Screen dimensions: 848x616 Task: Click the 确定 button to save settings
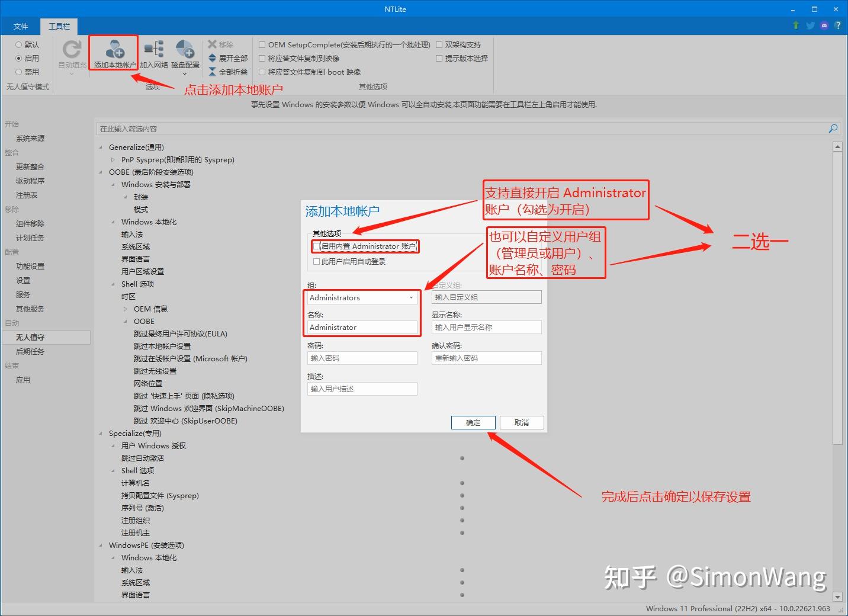(x=473, y=422)
